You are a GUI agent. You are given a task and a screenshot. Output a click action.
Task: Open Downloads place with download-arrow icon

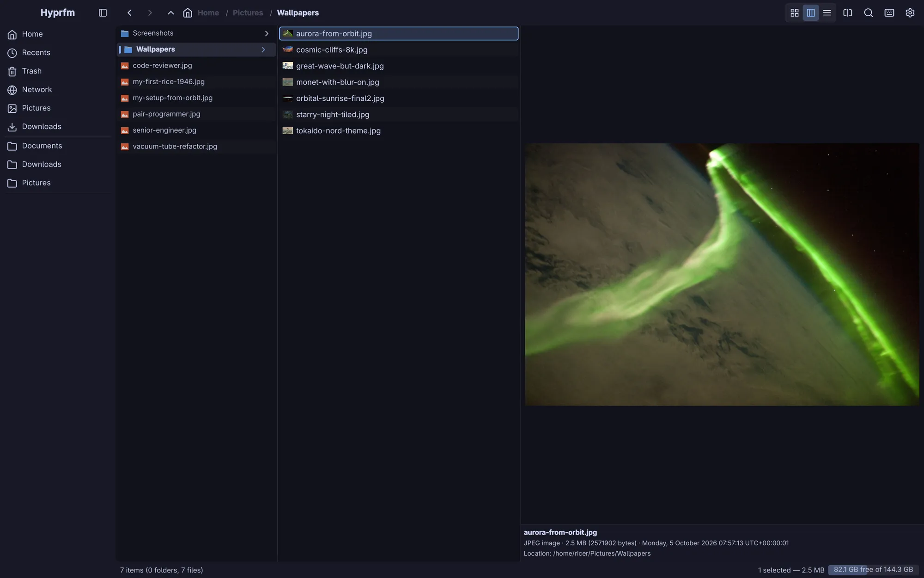(58, 127)
